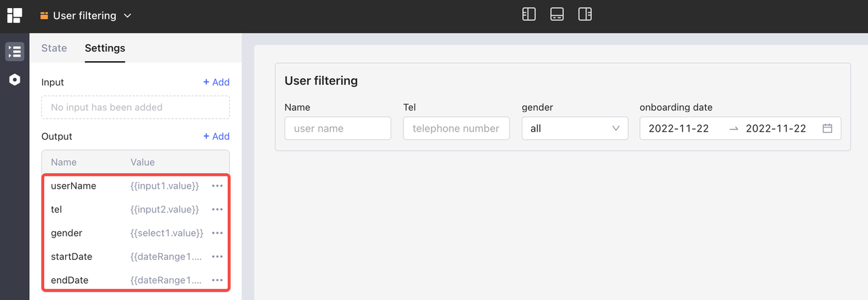868x300 pixels.
Task: Toggle the bottom panel layout icon
Action: coord(557,14)
